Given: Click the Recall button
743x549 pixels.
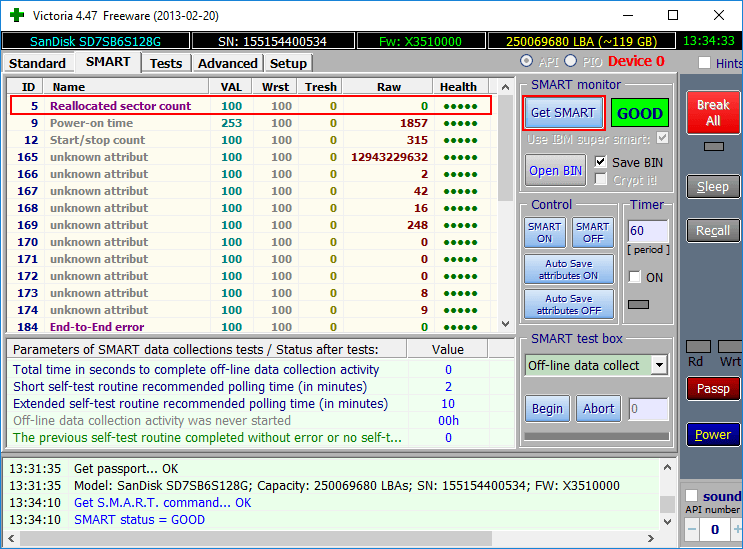Looking at the screenshot, I should tap(713, 231).
